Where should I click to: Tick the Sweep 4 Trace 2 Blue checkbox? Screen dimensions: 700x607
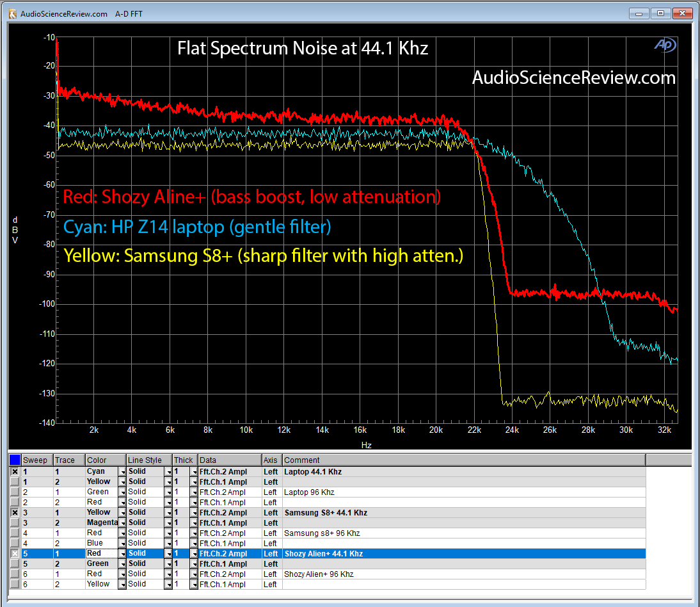click(x=15, y=544)
